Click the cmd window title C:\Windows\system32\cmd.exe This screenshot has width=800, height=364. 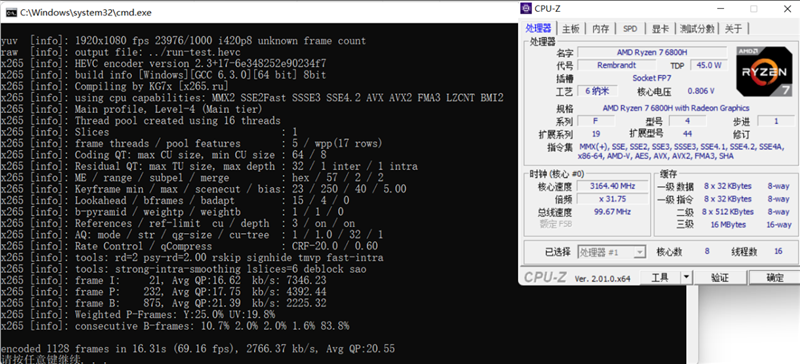tap(86, 12)
